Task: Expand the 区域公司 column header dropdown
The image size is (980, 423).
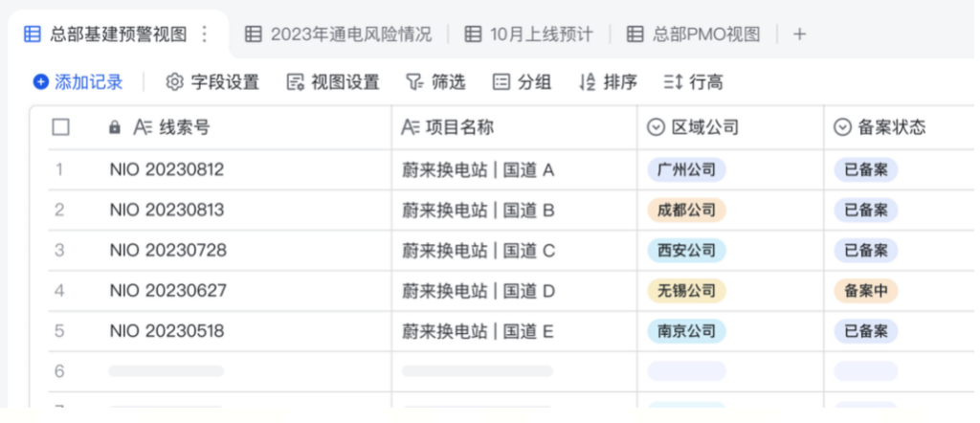Action: pos(656,127)
